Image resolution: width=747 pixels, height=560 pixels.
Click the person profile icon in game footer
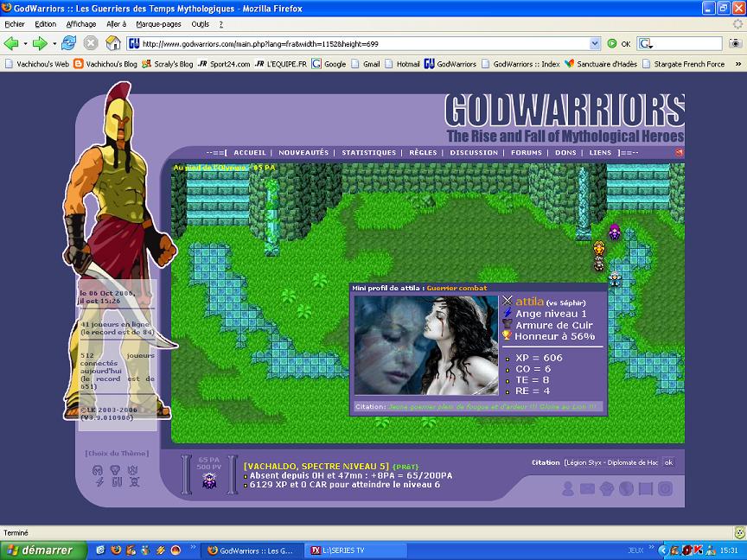tap(568, 488)
